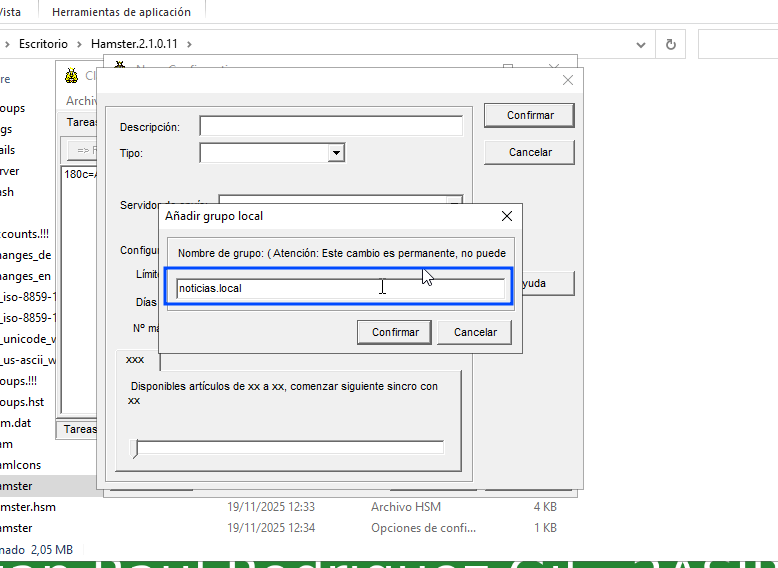The height and width of the screenshot is (568, 778).
Task: Click the date 19/11/2025 12:34 cell
Action: (271, 528)
